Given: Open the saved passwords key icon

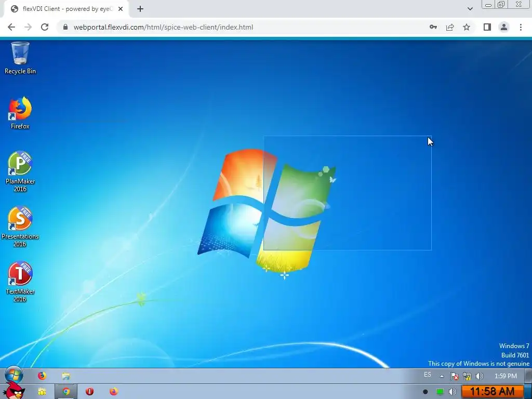Looking at the screenshot, I should 433,27.
